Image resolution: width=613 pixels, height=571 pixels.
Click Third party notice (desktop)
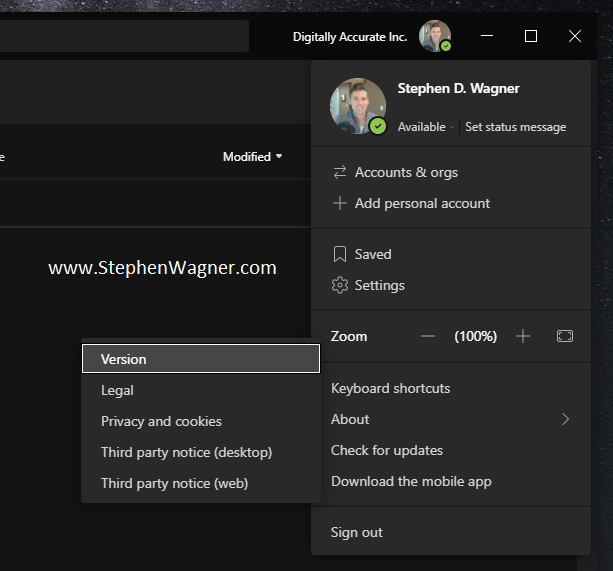tap(201, 452)
